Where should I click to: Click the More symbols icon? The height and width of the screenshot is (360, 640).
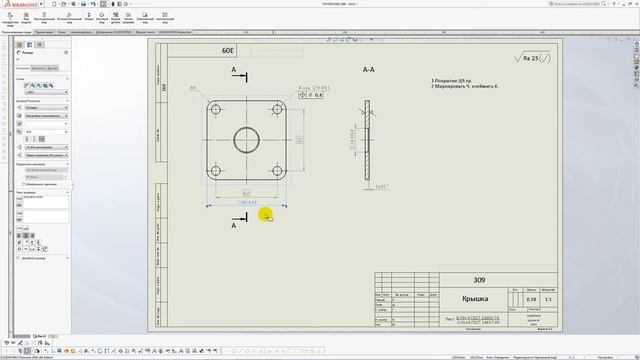(x=45, y=249)
